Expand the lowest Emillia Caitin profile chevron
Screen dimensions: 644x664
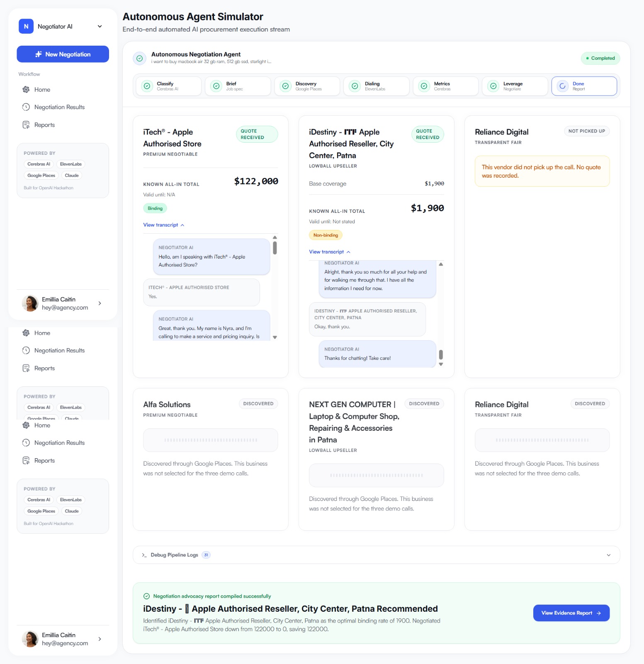click(x=100, y=639)
